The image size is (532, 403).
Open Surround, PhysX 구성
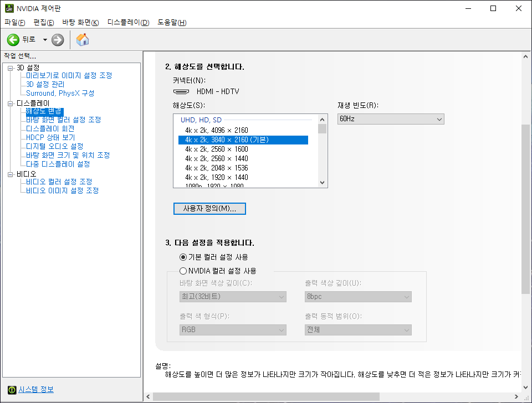60,93
